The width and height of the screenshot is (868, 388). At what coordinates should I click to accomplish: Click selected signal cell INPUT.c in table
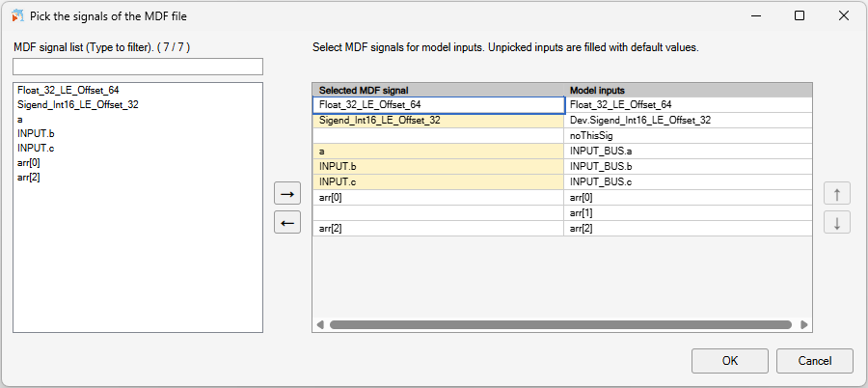(x=439, y=182)
